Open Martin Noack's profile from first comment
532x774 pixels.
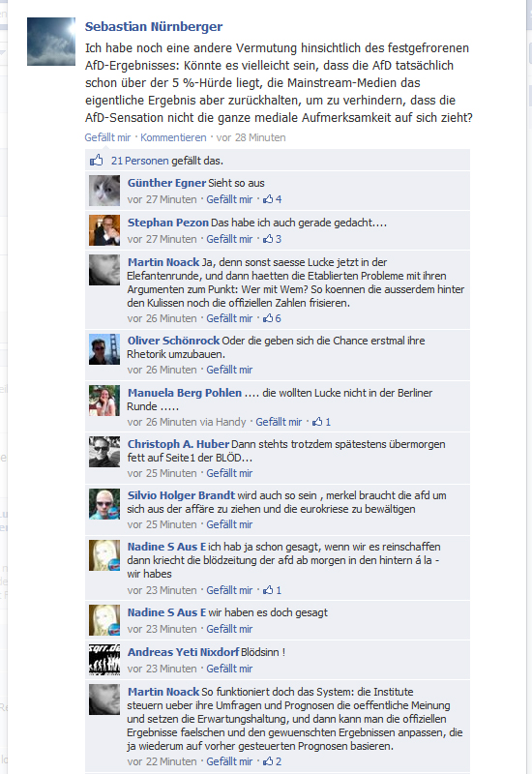(163, 262)
